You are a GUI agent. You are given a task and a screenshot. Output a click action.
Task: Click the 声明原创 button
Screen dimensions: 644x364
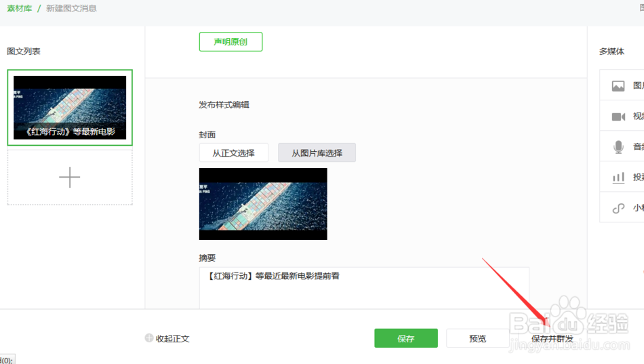(230, 41)
